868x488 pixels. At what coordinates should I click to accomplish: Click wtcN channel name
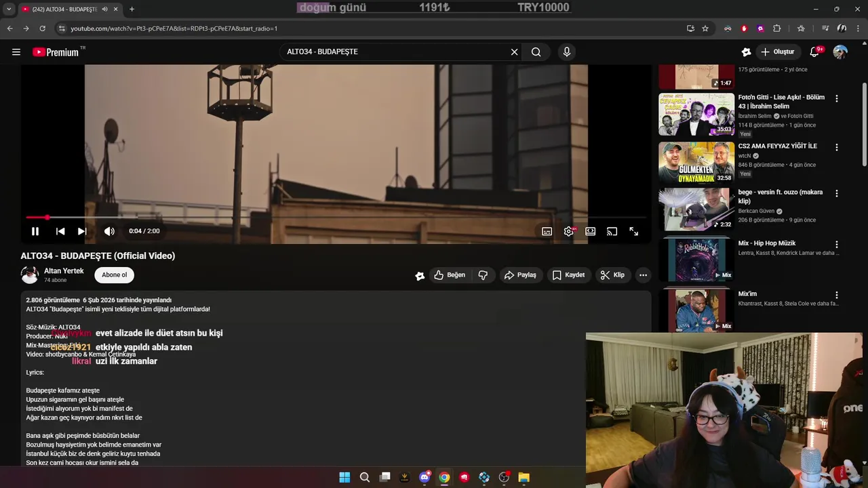coord(745,156)
